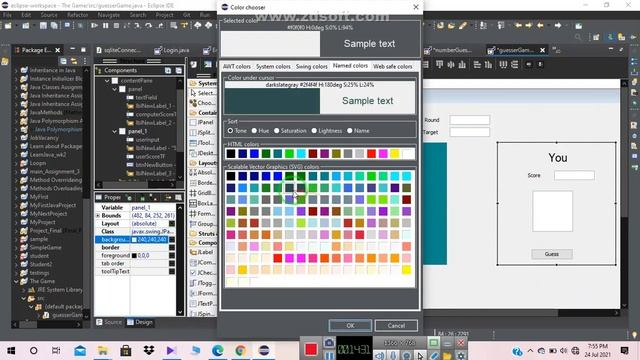
Task: Click the Align top edges icon in design toolbar
Action: click(x=439, y=64)
